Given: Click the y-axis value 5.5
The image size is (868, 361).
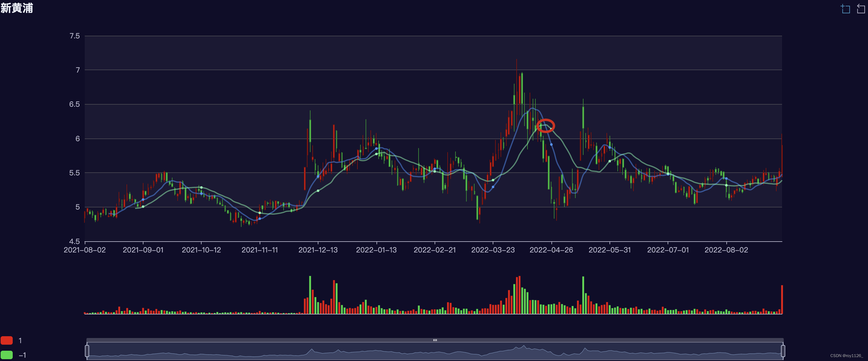Looking at the screenshot, I should 74,173.
